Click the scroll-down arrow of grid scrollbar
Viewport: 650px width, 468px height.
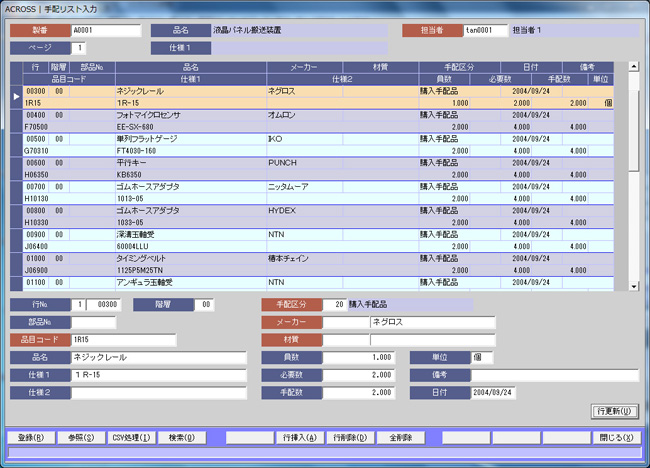(x=633, y=284)
